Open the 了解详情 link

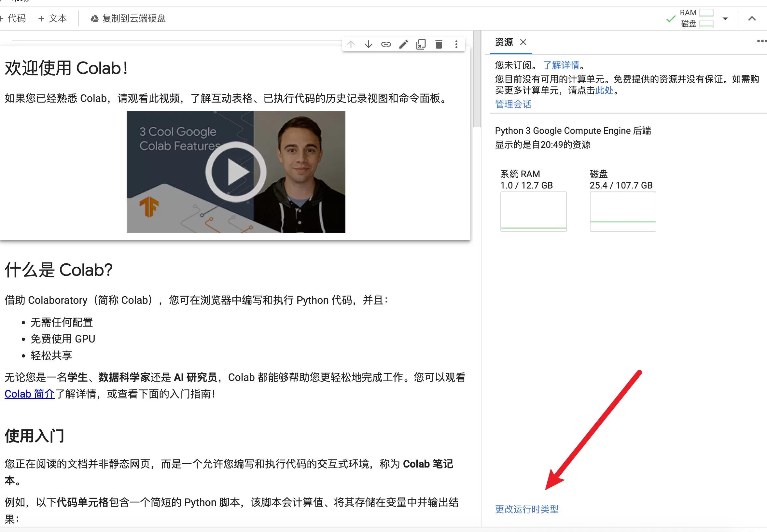coord(561,65)
